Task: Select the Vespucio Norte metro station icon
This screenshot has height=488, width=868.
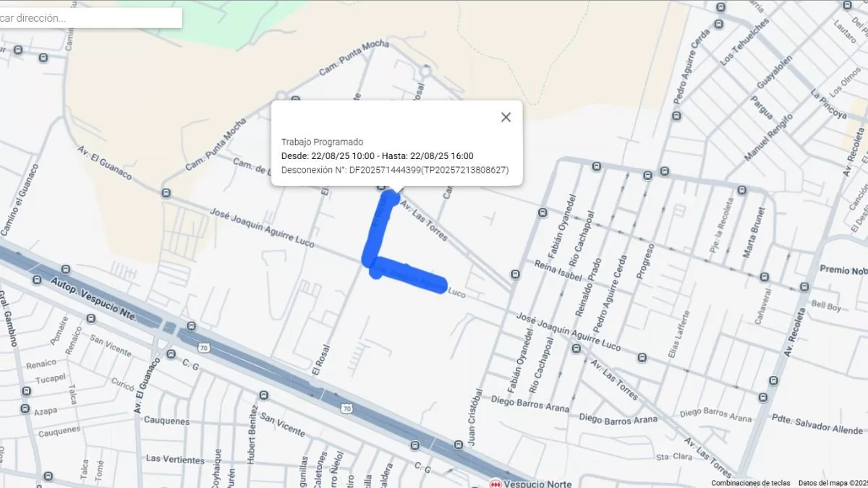Action: click(x=495, y=483)
